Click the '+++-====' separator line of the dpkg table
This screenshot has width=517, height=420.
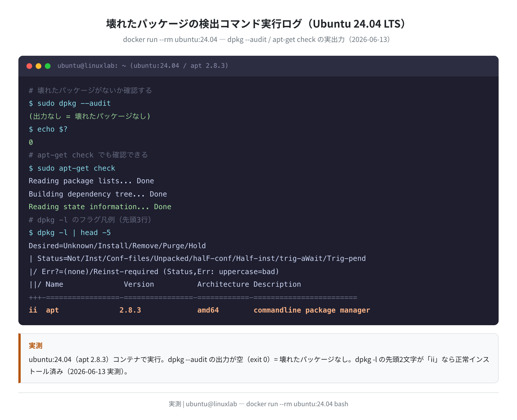(193, 297)
